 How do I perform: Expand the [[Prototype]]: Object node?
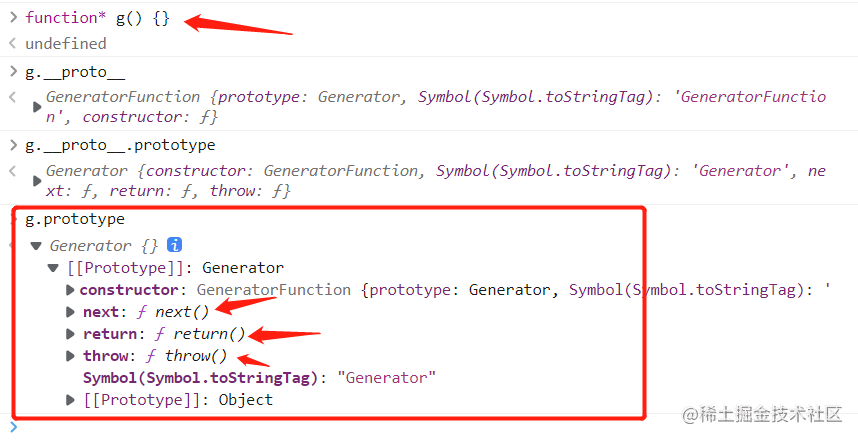69,400
